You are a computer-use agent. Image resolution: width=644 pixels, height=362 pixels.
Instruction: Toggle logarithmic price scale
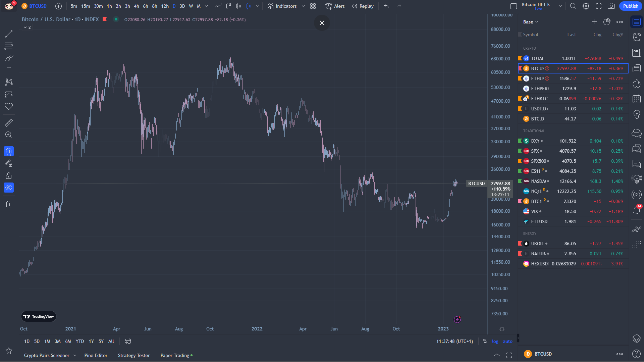pyautogui.click(x=495, y=341)
